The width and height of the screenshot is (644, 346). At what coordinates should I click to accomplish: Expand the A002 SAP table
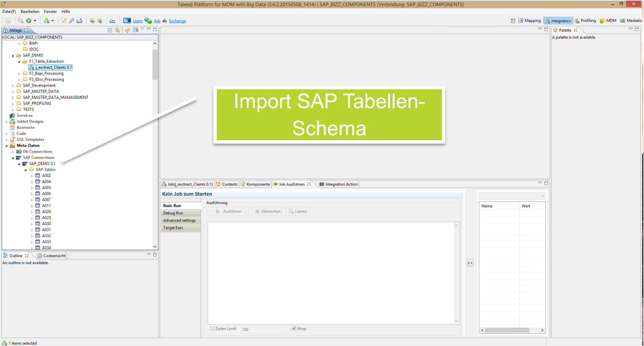click(x=32, y=176)
